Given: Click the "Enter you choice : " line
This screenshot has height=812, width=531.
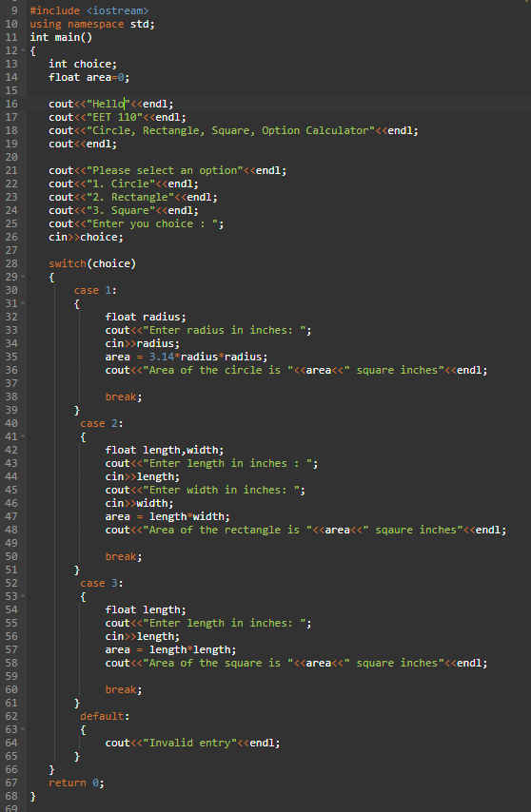Looking at the screenshot, I should (136, 223).
